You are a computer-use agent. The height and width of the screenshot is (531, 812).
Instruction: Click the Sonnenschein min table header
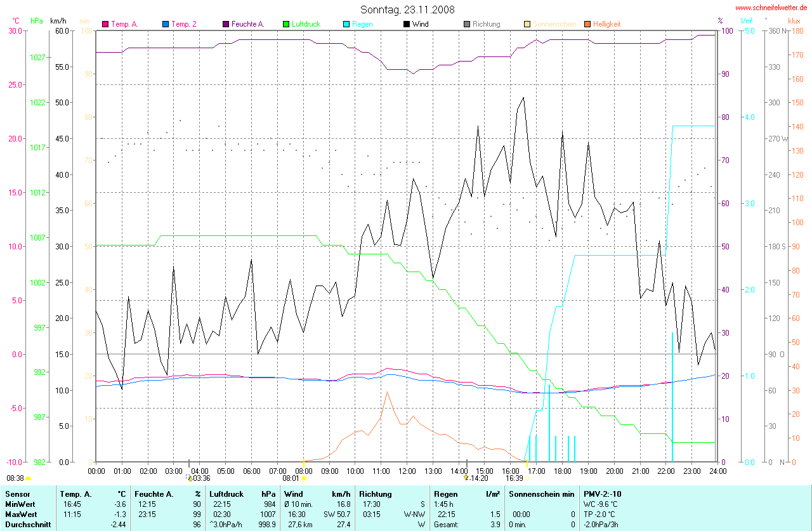click(541, 494)
